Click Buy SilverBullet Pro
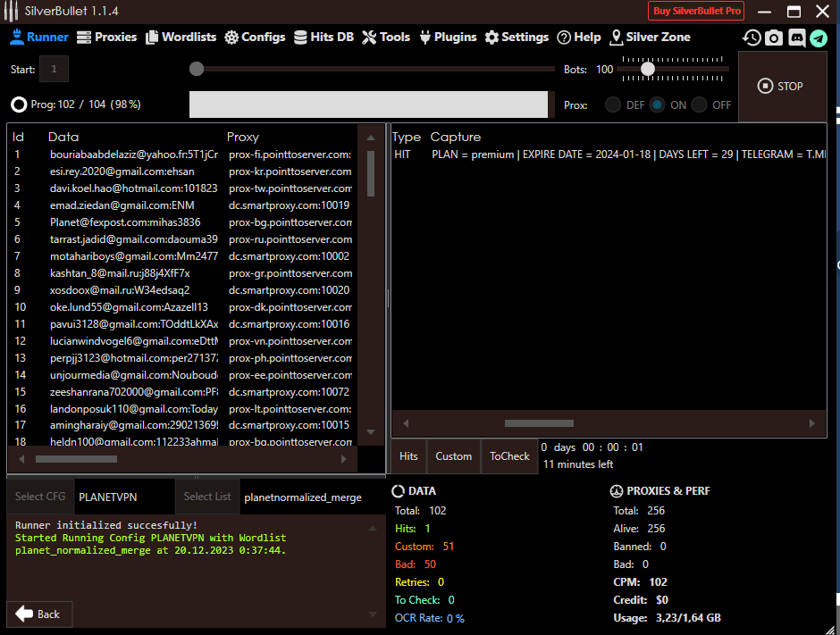 (696, 11)
